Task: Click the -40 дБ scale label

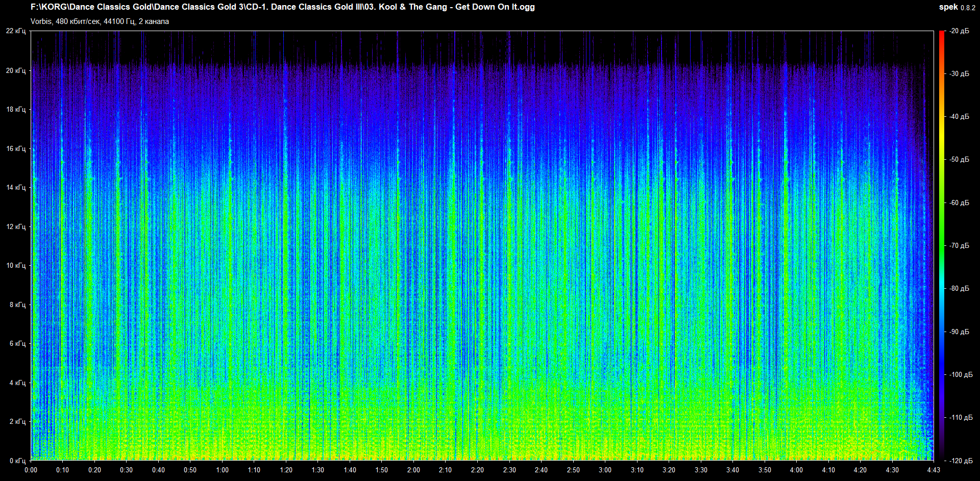Action: pyautogui.click(x=959, y=117)
